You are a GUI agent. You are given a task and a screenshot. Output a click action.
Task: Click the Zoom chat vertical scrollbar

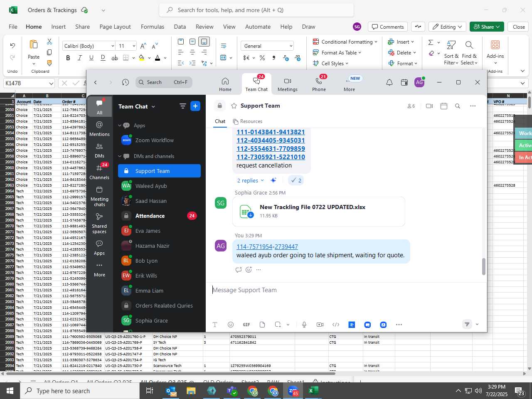point(483,266)
